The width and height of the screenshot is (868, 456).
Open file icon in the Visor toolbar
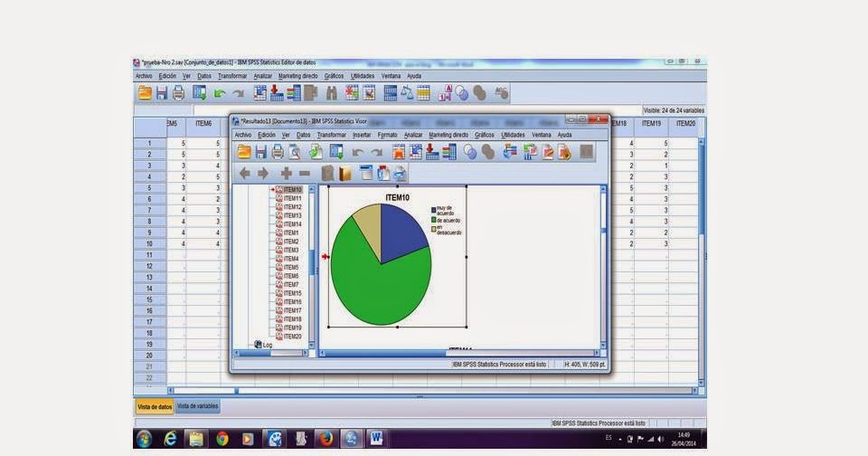point(244,152)
